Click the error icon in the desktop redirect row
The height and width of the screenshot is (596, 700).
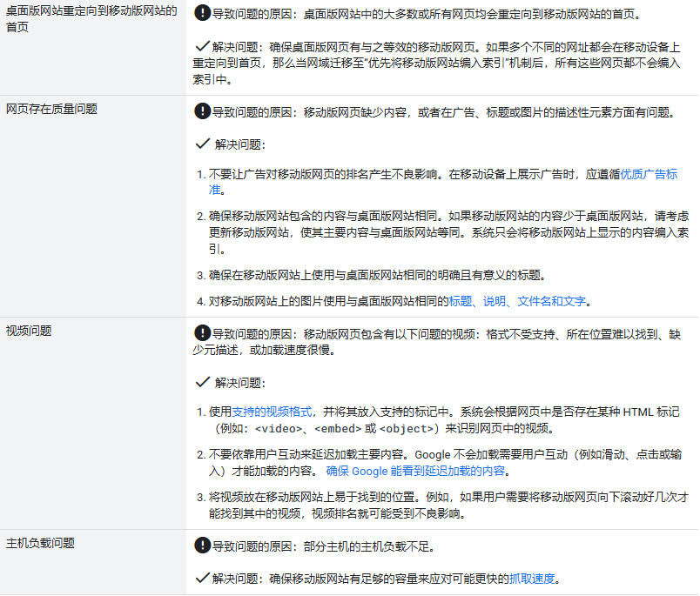[203, 13]
